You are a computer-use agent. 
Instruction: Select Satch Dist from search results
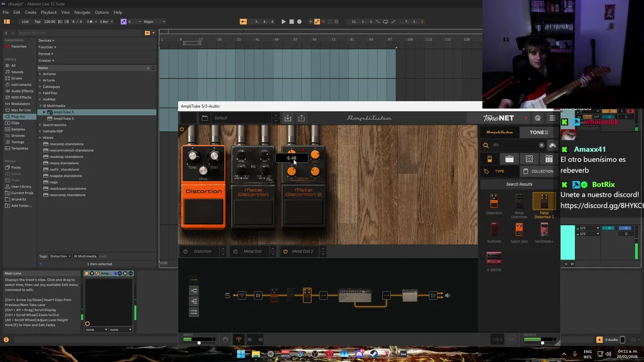pos(519,233)
